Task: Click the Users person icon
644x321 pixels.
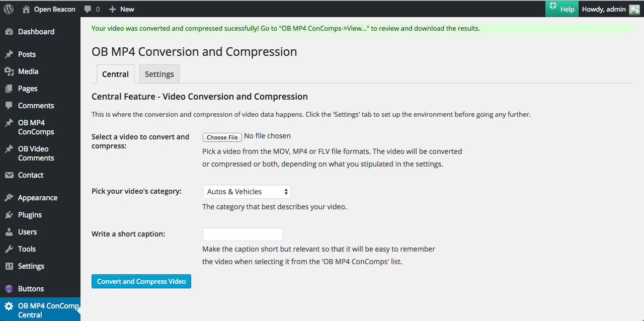Action: click(x=9, y=232)
